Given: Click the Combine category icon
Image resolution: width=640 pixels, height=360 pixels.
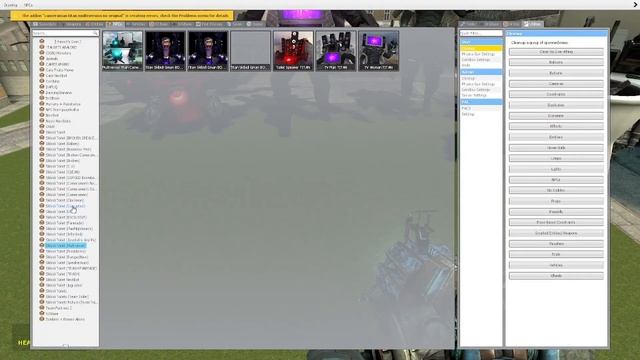Looking at the screenshot, I should [x=42, y=81].
